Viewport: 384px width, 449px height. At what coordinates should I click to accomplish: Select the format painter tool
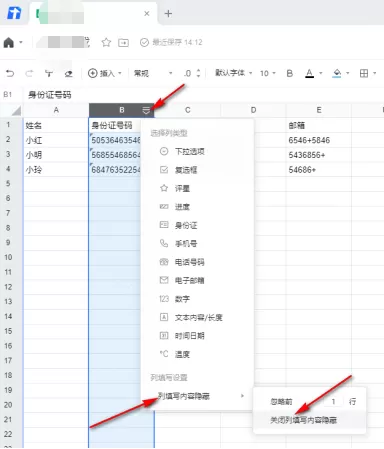coord(49,73)
